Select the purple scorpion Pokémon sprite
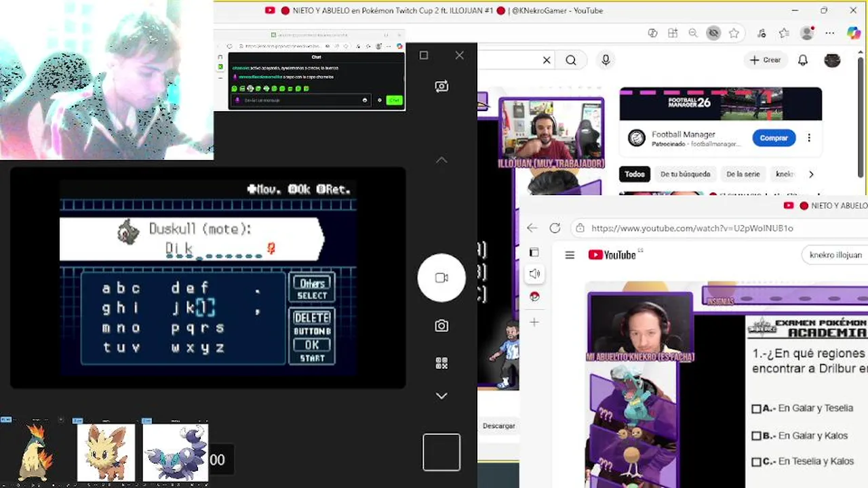The height and width of the screenshot is (488, 868). pyautogui.click(x=175, y=453)
